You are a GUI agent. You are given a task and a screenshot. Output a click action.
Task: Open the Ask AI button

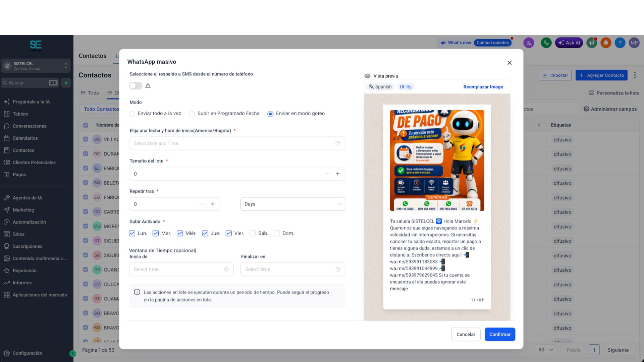click(569, 43)
